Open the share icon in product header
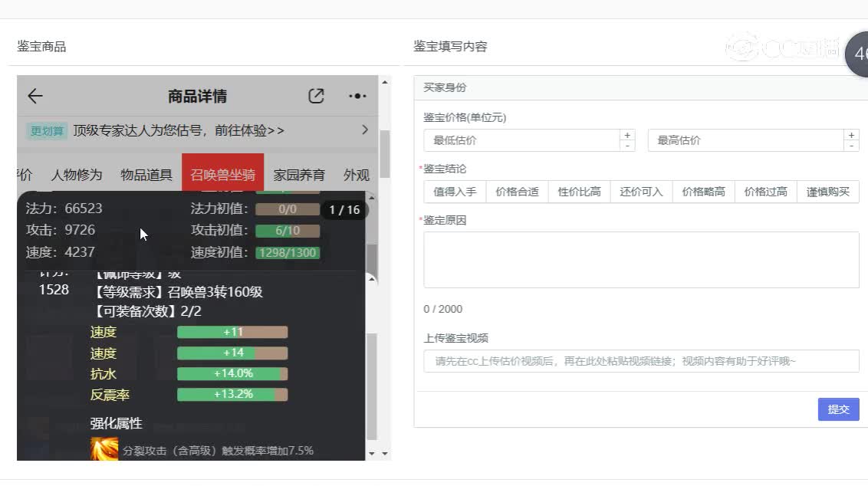868x486 pixels. 316,97
